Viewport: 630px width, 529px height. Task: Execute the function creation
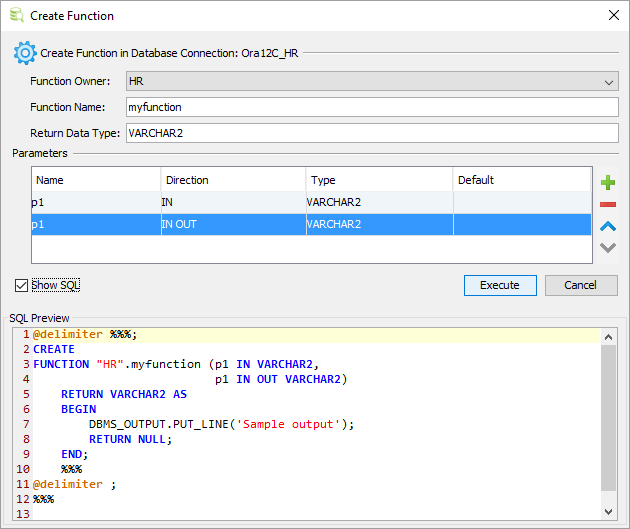pyautogui.click(x=500, y=285)
